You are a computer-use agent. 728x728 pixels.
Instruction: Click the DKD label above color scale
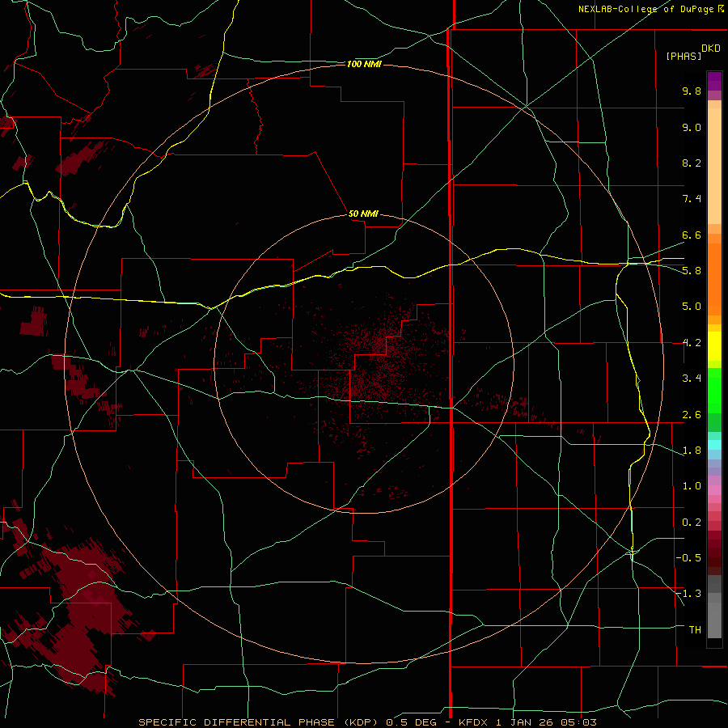711,49
